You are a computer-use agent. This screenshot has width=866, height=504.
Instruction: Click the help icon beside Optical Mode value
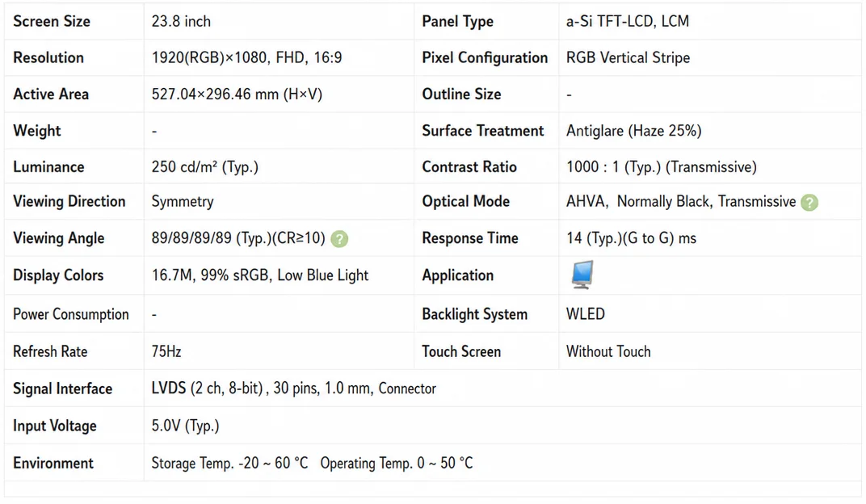point(809,203)
